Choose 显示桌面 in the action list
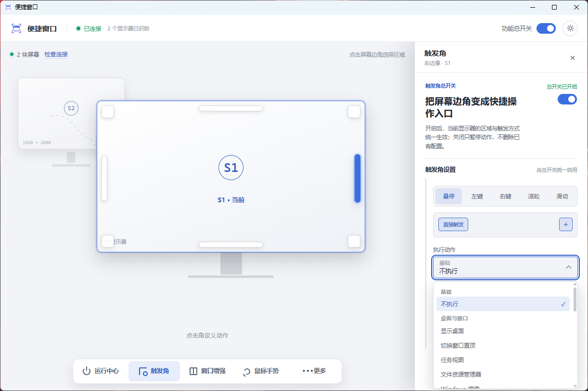Screen dimensions: 588x391 [x=503, y=331]
